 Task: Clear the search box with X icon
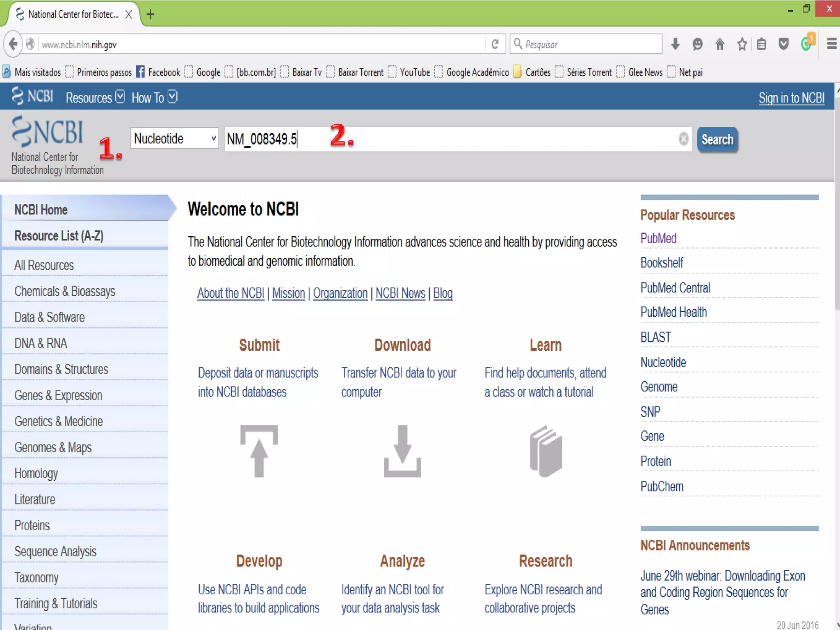683,139
